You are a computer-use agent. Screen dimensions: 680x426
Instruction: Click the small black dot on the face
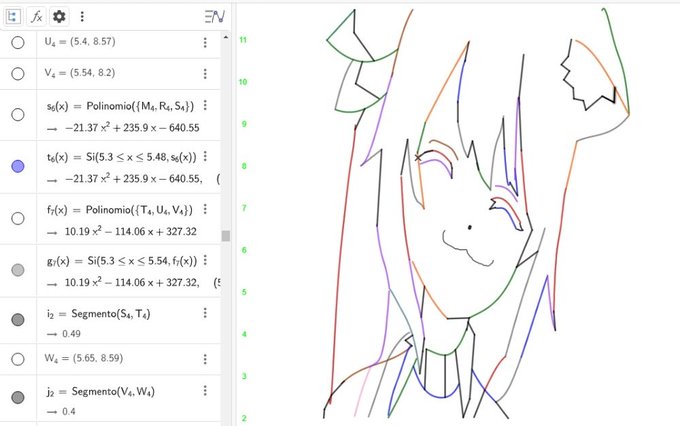470,227
